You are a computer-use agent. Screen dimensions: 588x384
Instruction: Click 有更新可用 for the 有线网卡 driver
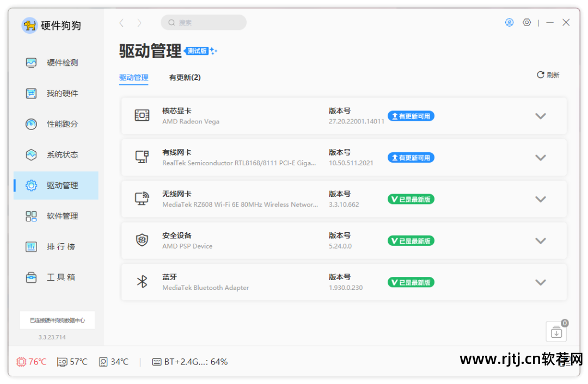411,158
